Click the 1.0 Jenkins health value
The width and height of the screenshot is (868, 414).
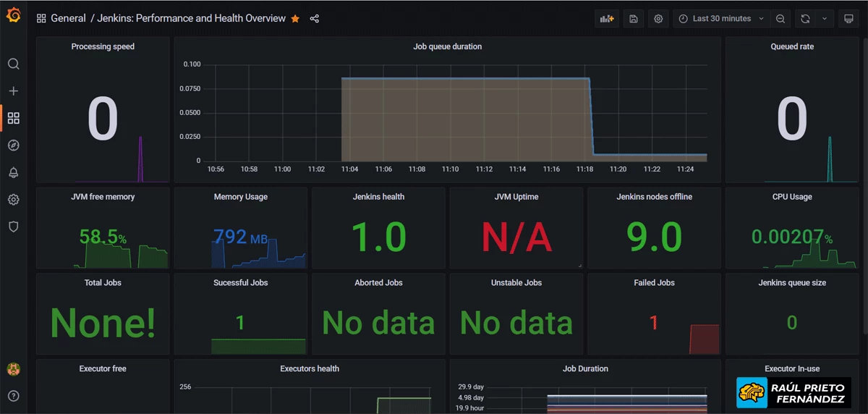[x=378, y=237]
